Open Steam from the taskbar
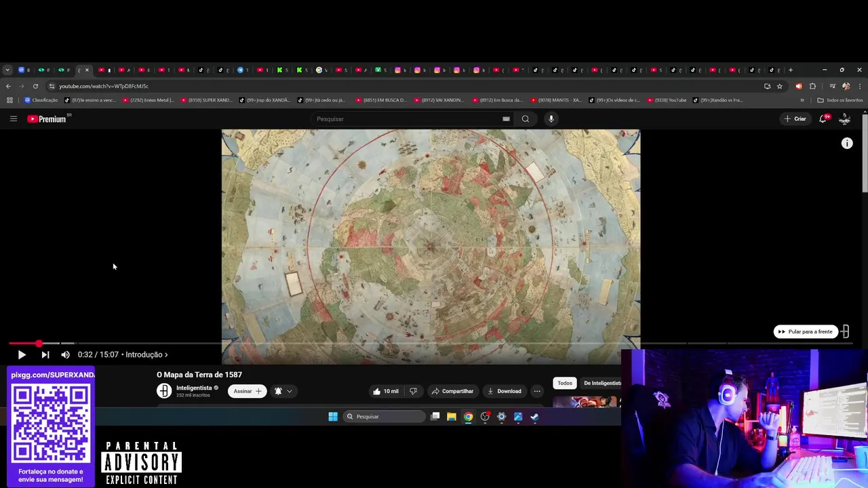Viewport: 868px width, 488px height. [x=534, y=417]
